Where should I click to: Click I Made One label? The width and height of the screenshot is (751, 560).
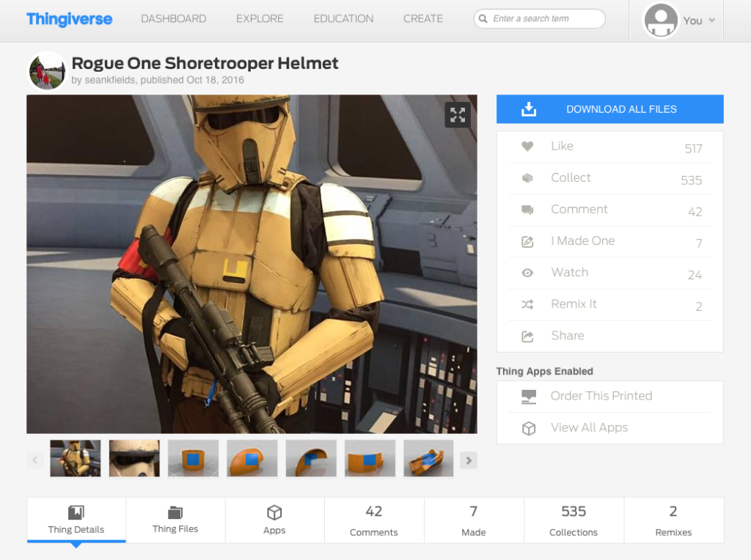(583, 240)
